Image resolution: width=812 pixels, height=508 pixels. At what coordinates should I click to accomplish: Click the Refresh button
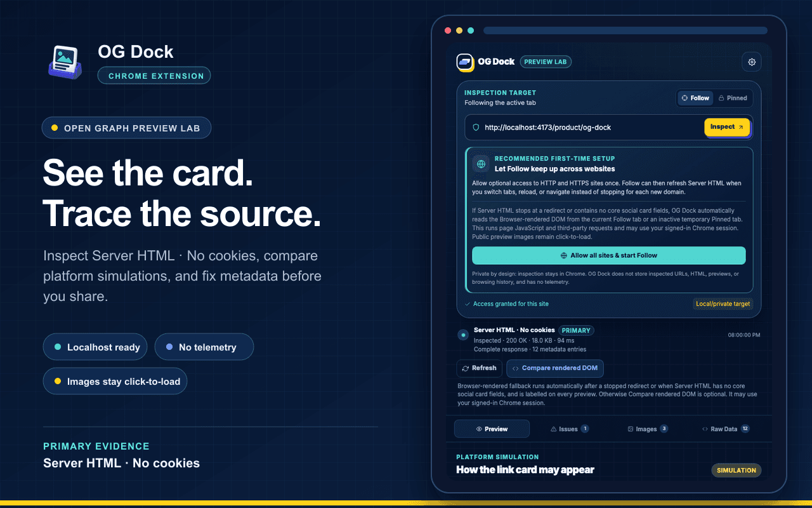tap(480, 368)
